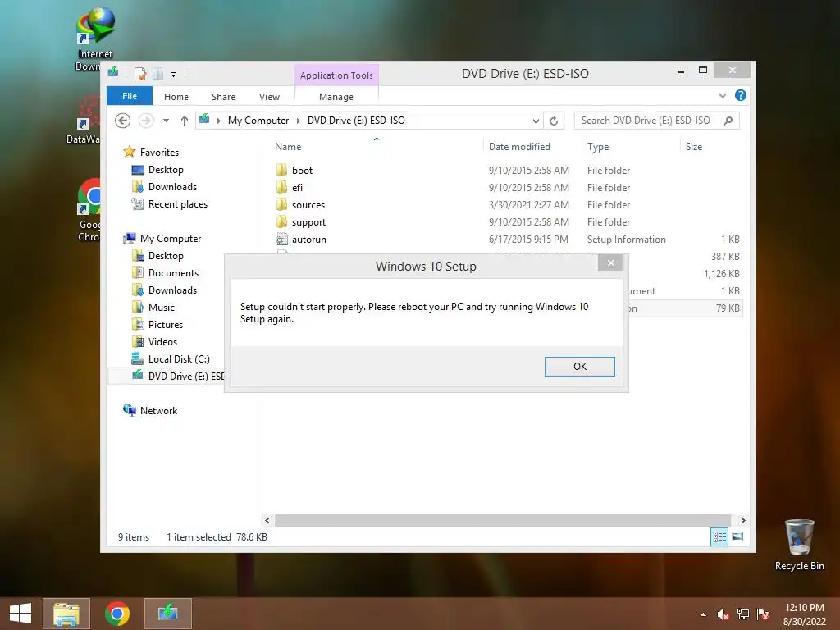Click the Search DVD Drive input field
840x630 pixels.
pos(648,121)
